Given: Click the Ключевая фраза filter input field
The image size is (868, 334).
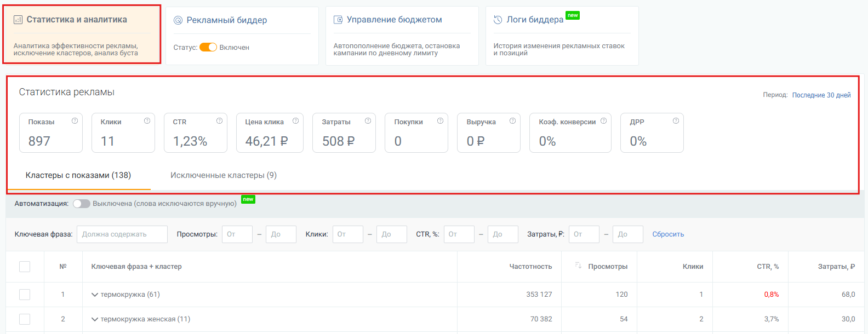Looking at the screenshot, I should click(122, 234).
